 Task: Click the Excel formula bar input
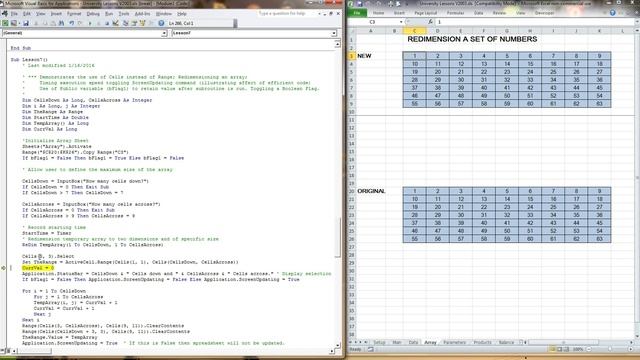[535, 22]
